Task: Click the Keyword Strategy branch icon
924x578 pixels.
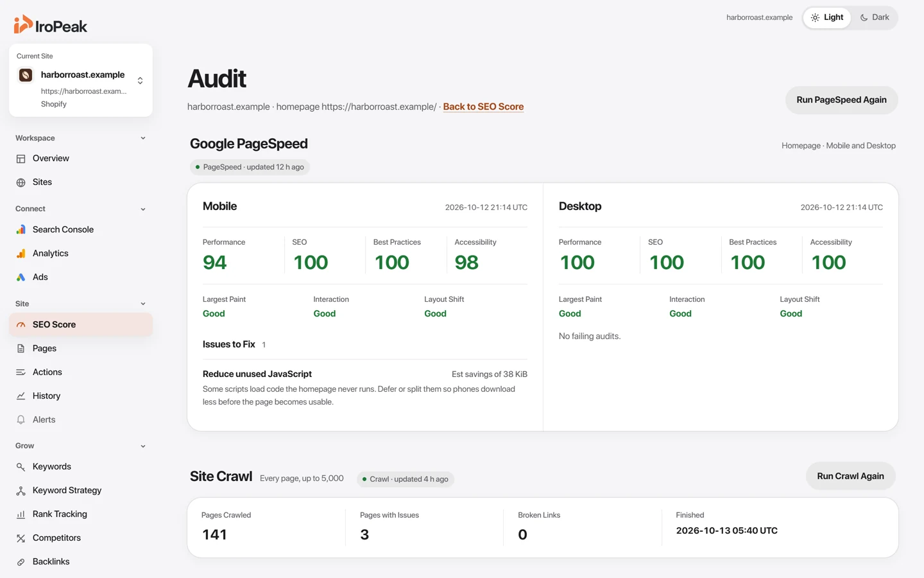Action: [x=21, y=491]
